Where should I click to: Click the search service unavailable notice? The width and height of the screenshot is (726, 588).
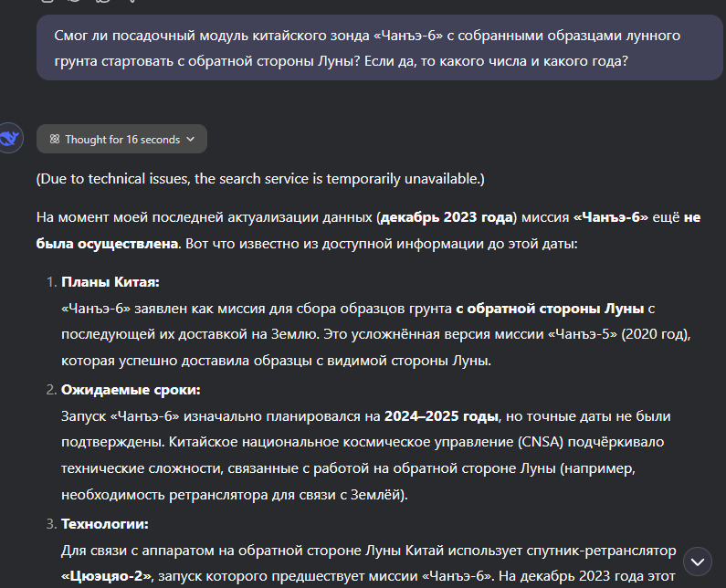tap(260, 178)
